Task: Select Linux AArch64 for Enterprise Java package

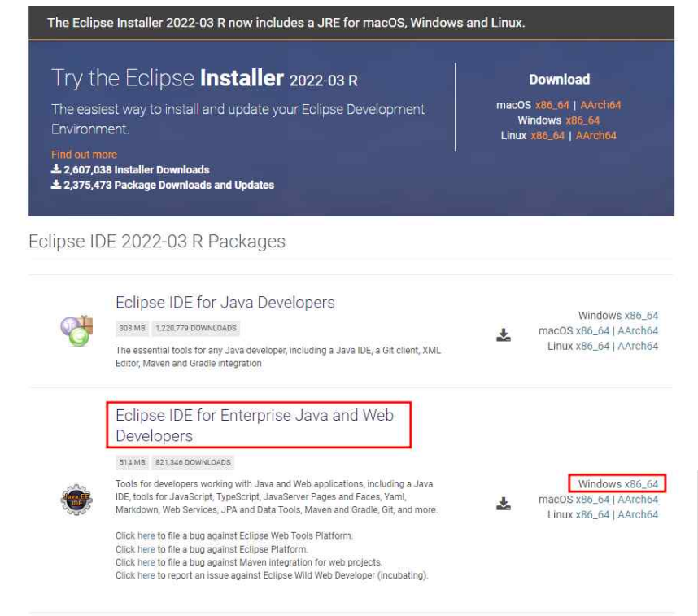Action: click(x=638, y=515)
